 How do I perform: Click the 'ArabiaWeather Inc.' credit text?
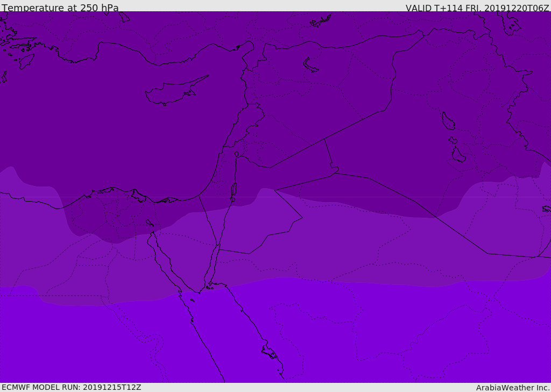click(x=513, y=388)
